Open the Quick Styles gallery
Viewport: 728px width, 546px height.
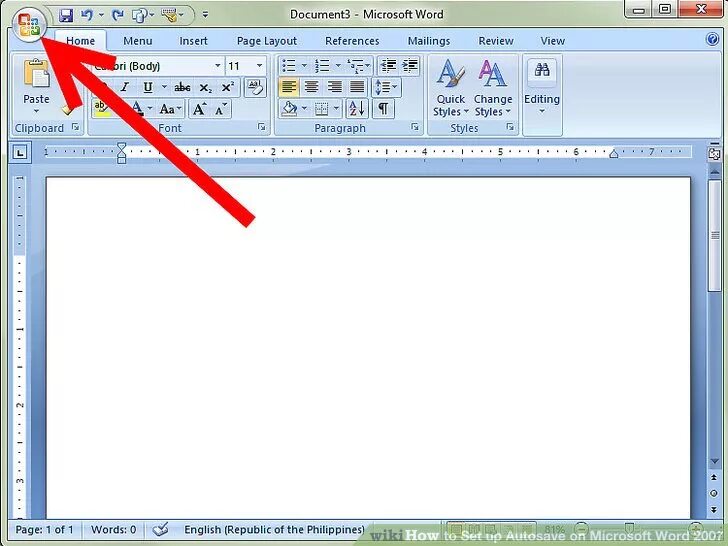(x=450, y=88)
